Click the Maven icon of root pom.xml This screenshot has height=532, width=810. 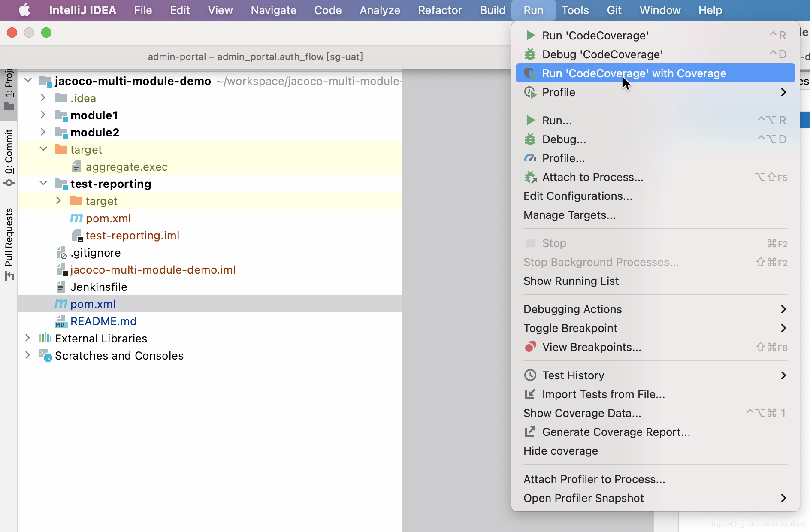(x=61, y=304)
